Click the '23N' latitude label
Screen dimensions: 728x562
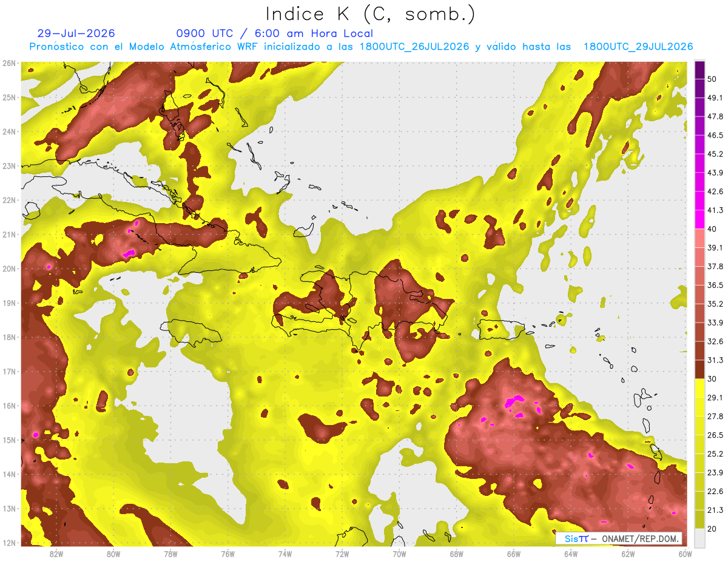click(x=9, y=166)
